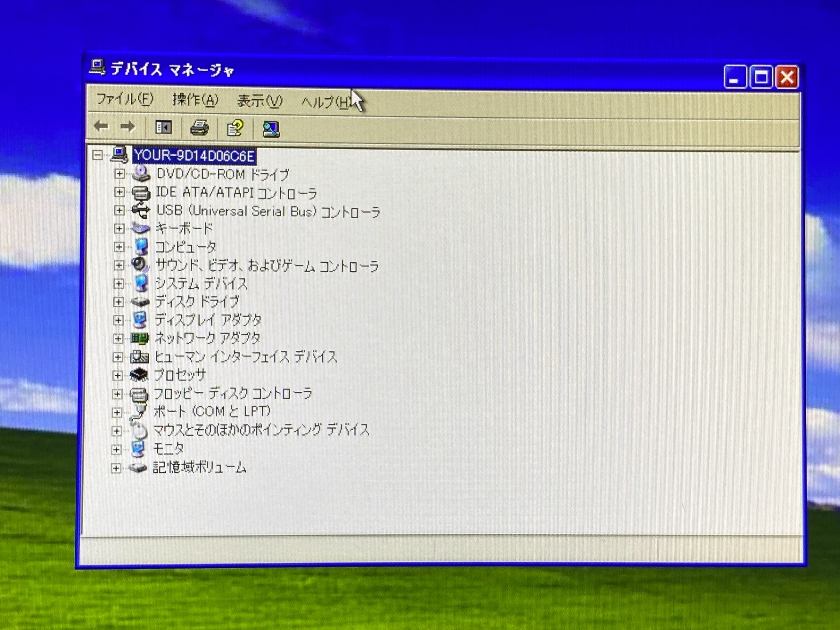840x630 pixels.
Task: Click the Back arrow toolbar icon
Action: [x=101, y=127]
